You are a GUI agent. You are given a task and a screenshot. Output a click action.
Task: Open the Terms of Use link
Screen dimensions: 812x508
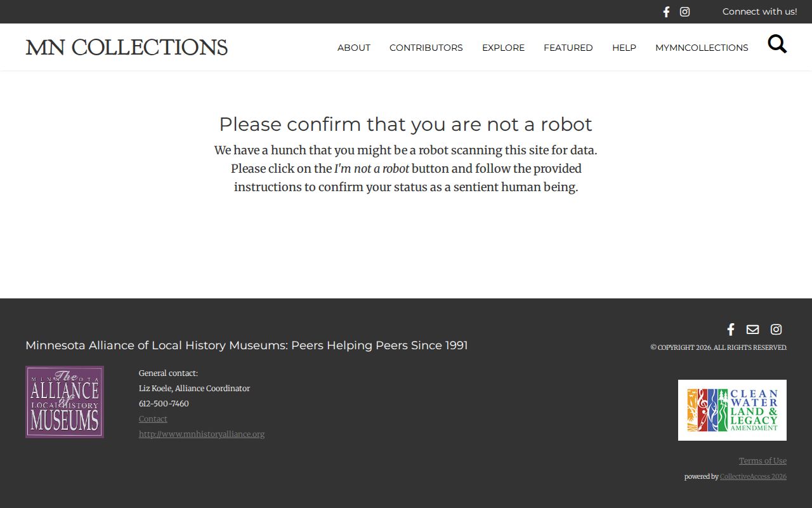763,461
